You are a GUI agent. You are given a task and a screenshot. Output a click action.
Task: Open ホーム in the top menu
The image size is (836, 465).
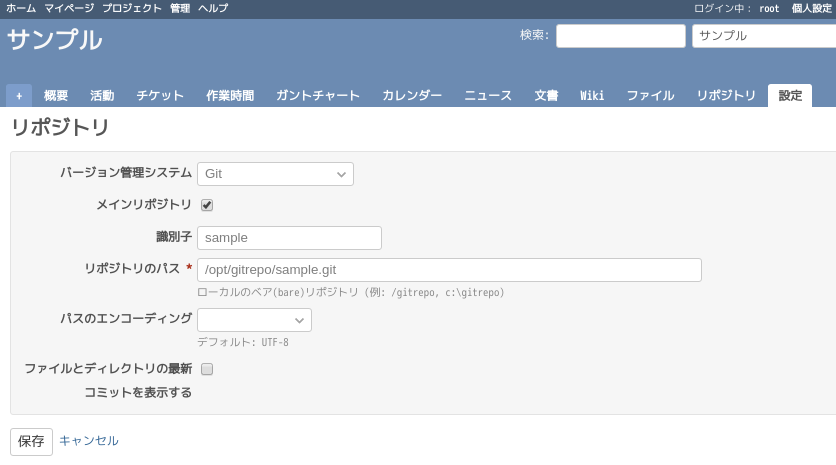click(21, 8)
